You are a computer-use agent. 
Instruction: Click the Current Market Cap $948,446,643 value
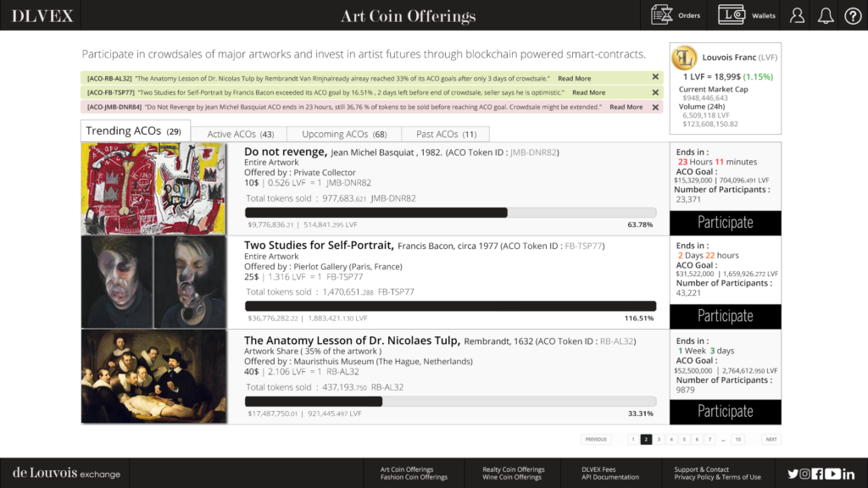click(705, 98)
